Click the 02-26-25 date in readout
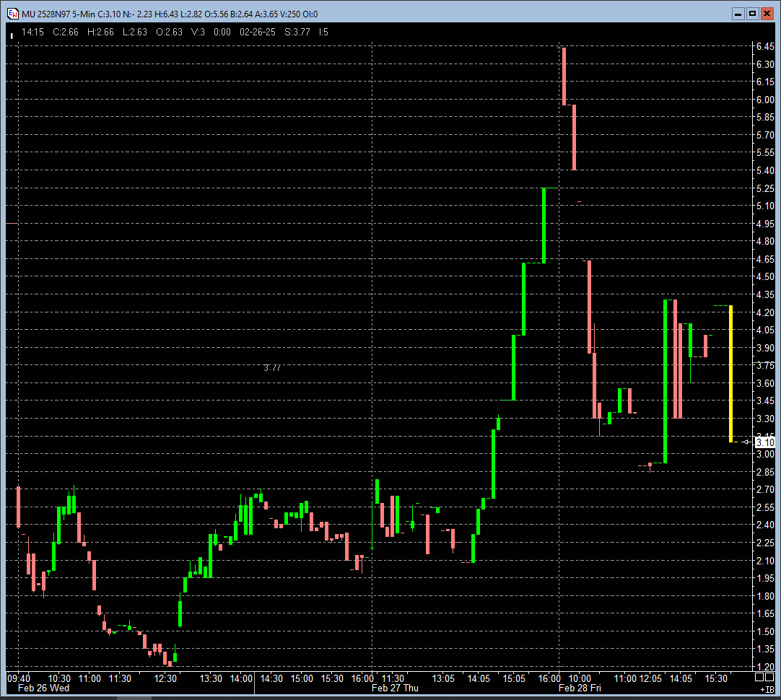Screen dimensions: 781x700 pos(258,32)
